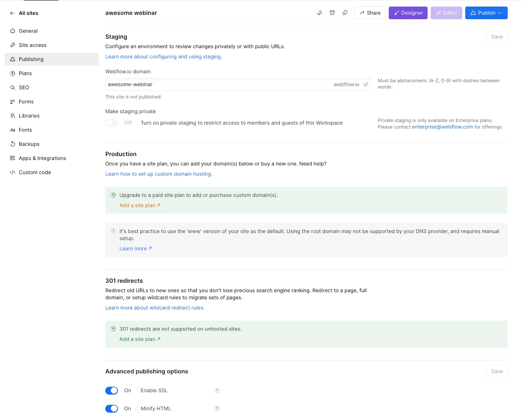Screen dimensions: 525x420
Task: Click the transfer site icon in header
Action: pyautogui.click(x=319, y=13)
